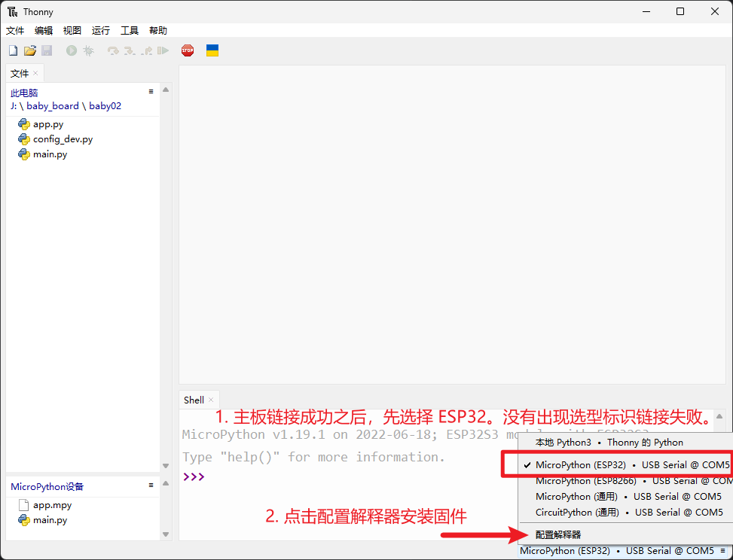Image resolution: width=733 pixels, height=560 pixels.
Task: Open a file using the folder toolbar icon
Action: tap(30, 50)
